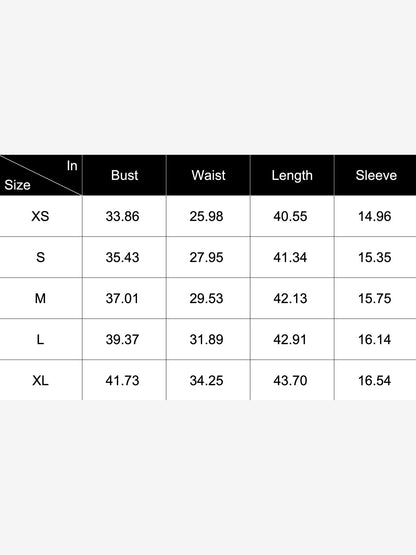Click the XS bust value 33.86
The image size is (416, 555).
[122, 216]
